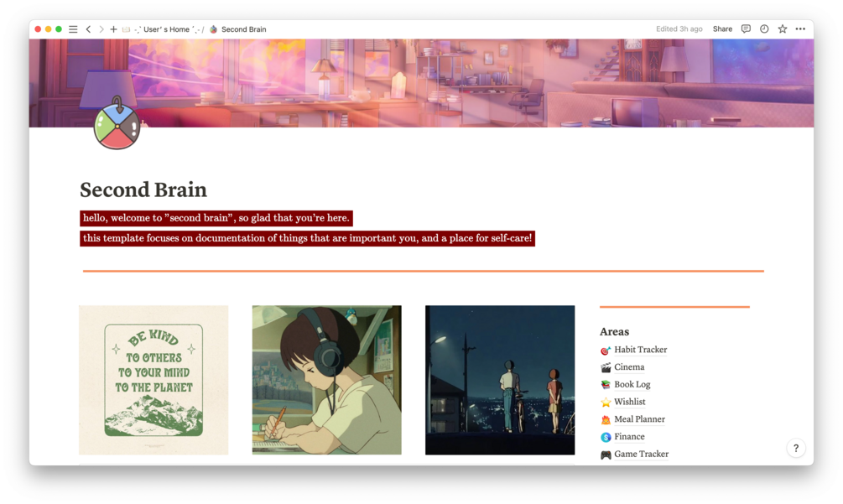Click the Habit Tracker target icon
This screenshot has width=843, height=504.
pos(606,351)
